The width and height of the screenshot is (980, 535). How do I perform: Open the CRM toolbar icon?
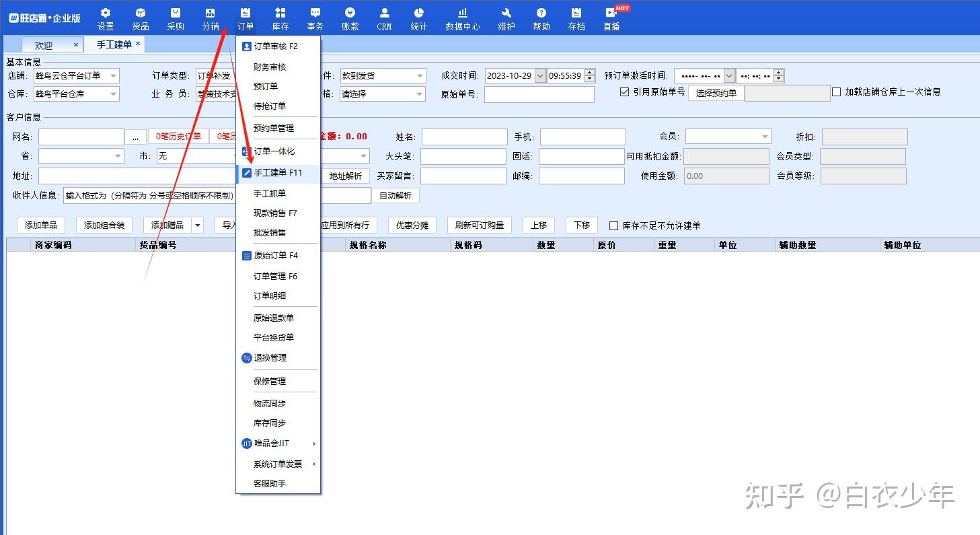pyautogui.click(x=384, y=19)
